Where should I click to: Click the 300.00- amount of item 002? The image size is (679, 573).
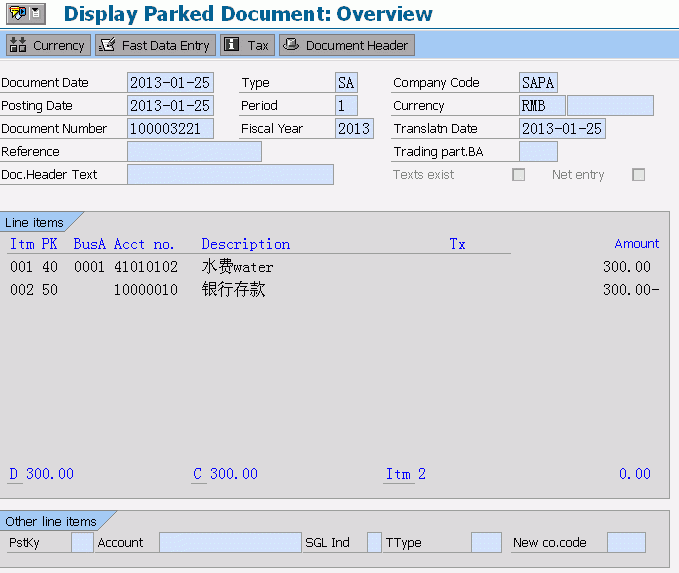631,289
